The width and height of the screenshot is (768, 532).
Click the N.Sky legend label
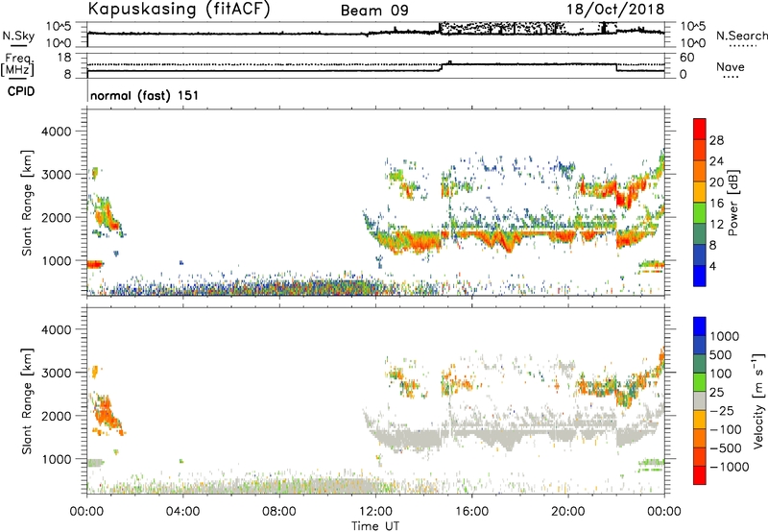click(x=18, y=36)
